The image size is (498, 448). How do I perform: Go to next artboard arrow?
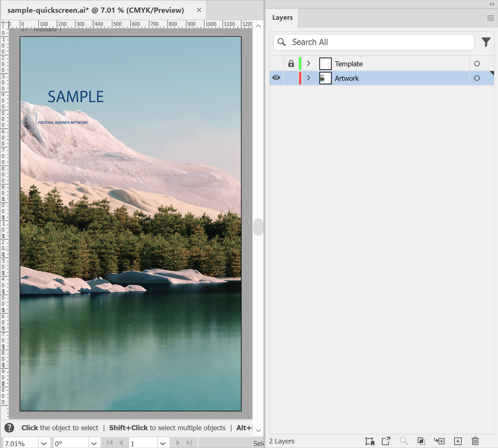(x=178, y=443)
